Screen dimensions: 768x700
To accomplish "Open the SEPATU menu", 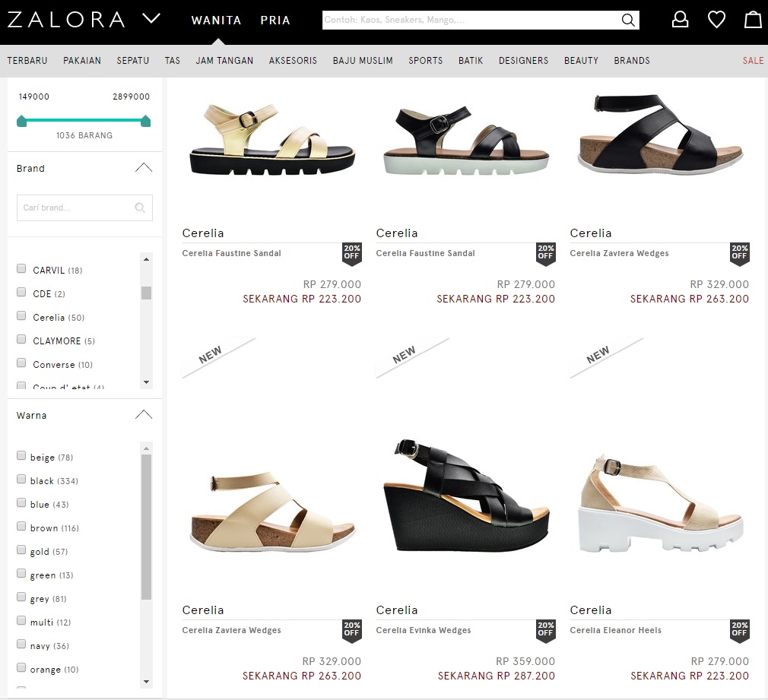I will point(133,61).
